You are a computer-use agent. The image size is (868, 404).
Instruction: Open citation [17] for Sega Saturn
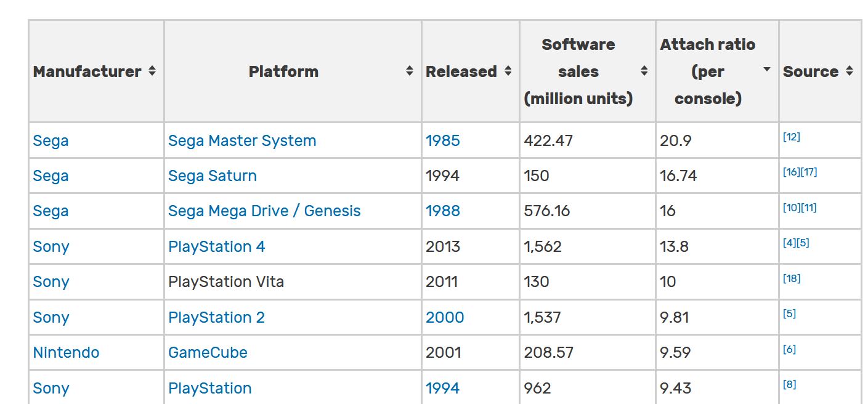[809, 172]
